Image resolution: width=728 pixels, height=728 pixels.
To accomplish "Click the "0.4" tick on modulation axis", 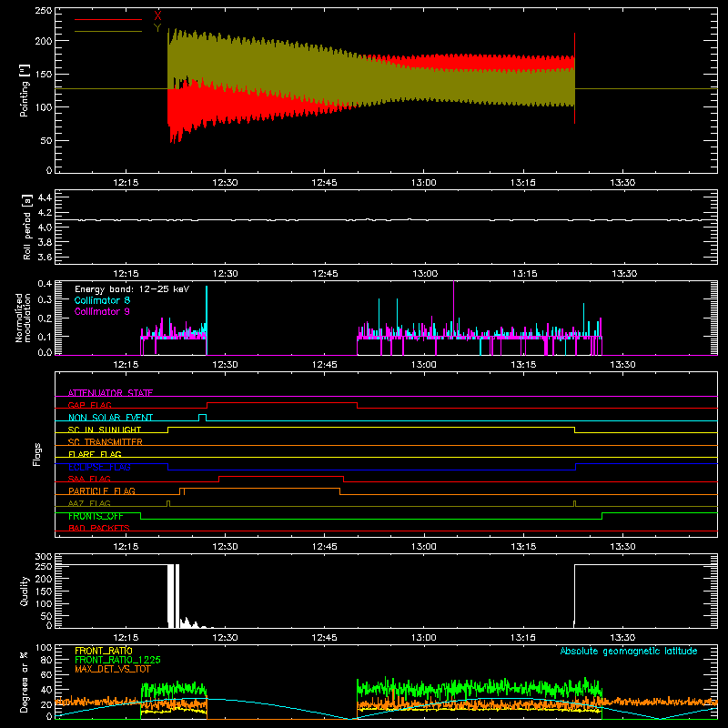I will tap(45, 284).
